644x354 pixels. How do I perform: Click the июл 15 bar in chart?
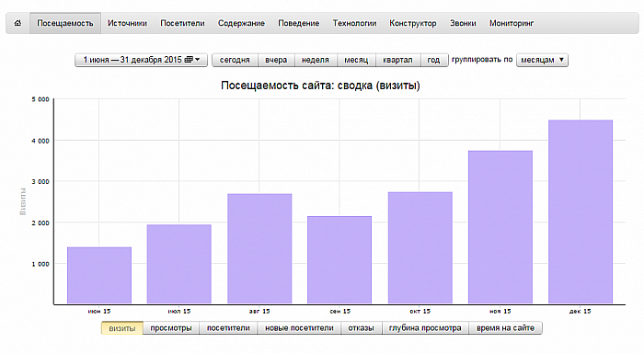(x=179, y=264)
